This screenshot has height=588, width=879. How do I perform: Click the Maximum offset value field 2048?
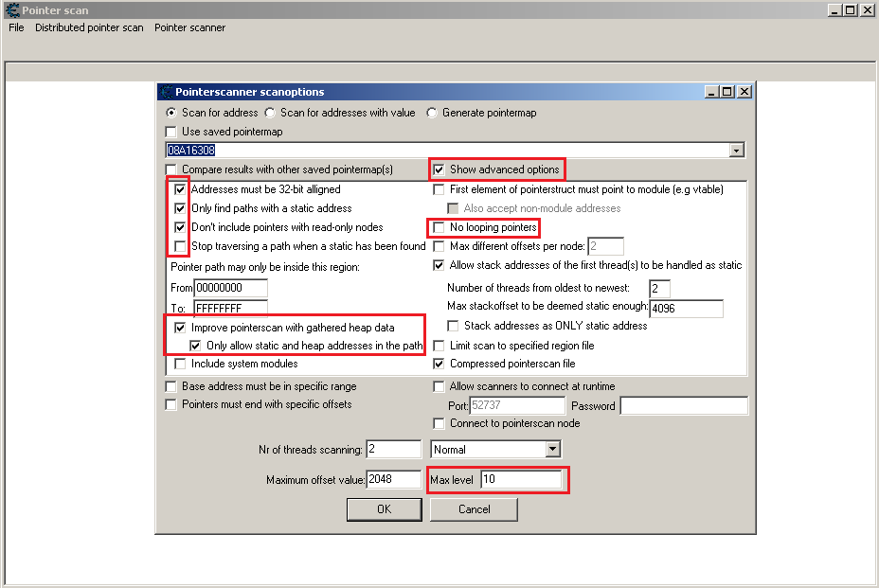(x=393, y=479)
